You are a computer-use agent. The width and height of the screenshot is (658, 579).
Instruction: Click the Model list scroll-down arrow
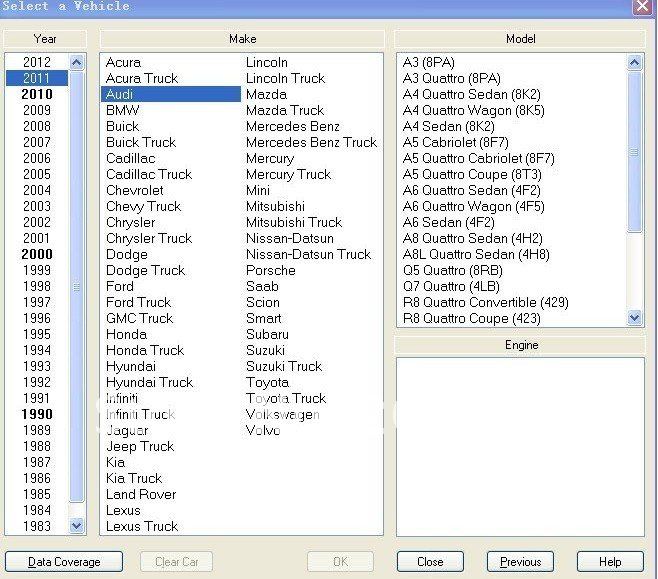tap(634, 318)
